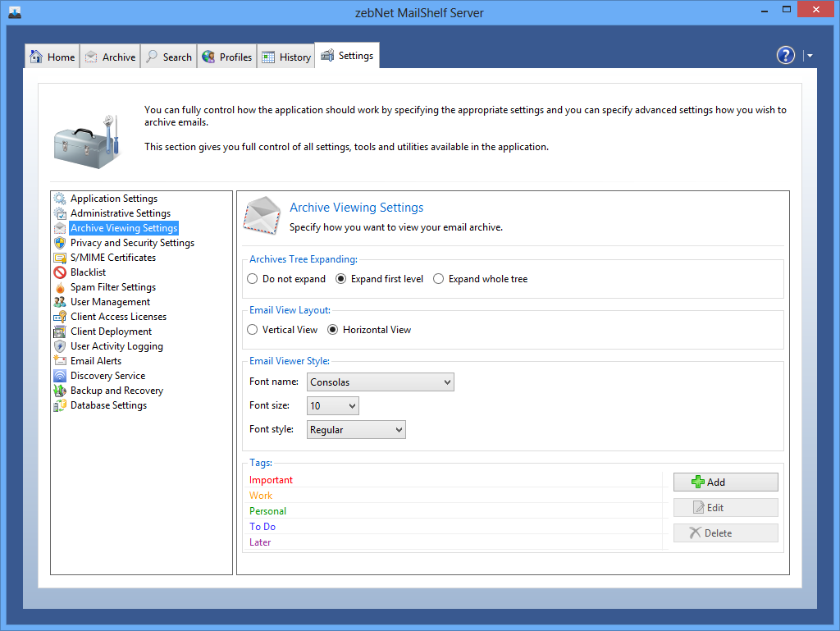Image resolution: width=840 pixels, height=631 pixels.
Task: Click the Database Settings icon
Action: click(x=60, y=405)
